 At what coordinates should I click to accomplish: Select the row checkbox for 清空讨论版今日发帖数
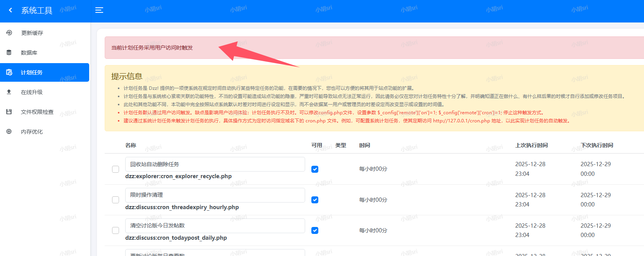[116, 230]
